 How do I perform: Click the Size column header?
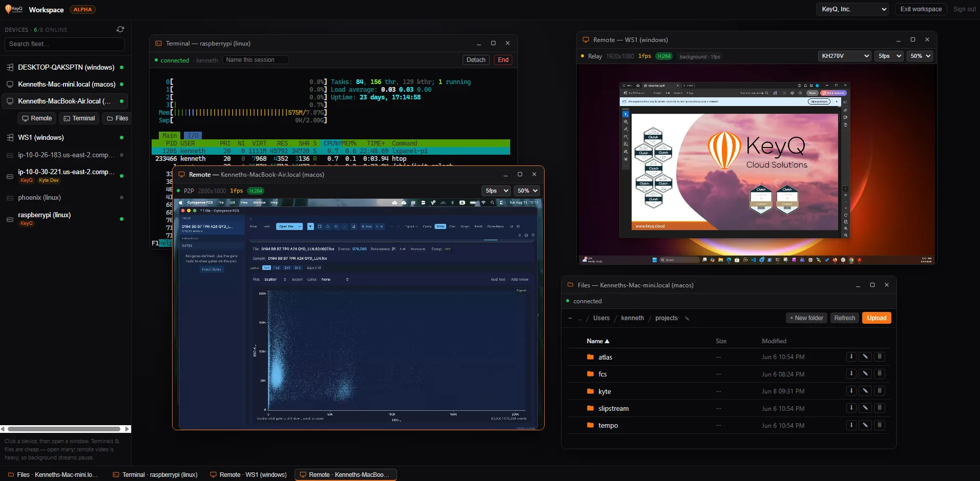coord(721,341)
